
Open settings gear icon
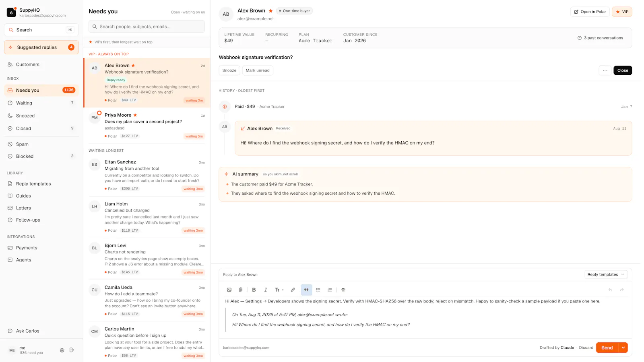pyautogui.click(x=62, y=350)
